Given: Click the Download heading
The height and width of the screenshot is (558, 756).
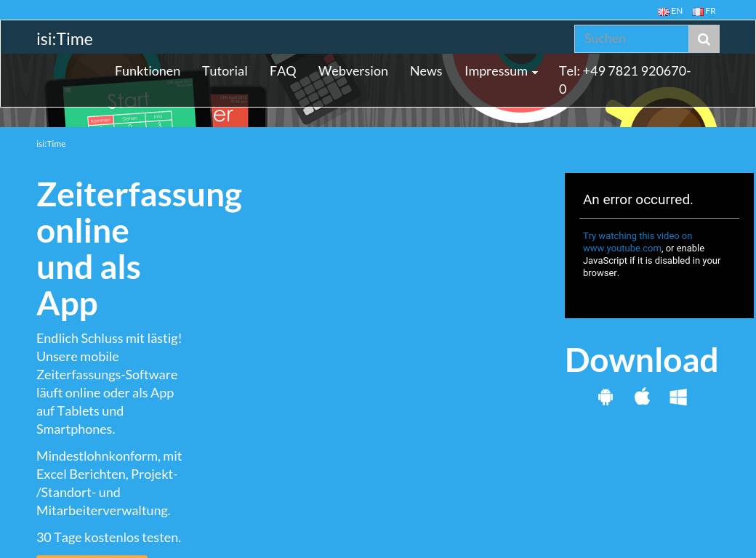Looking at the screenshot, I should pos(641,360).
